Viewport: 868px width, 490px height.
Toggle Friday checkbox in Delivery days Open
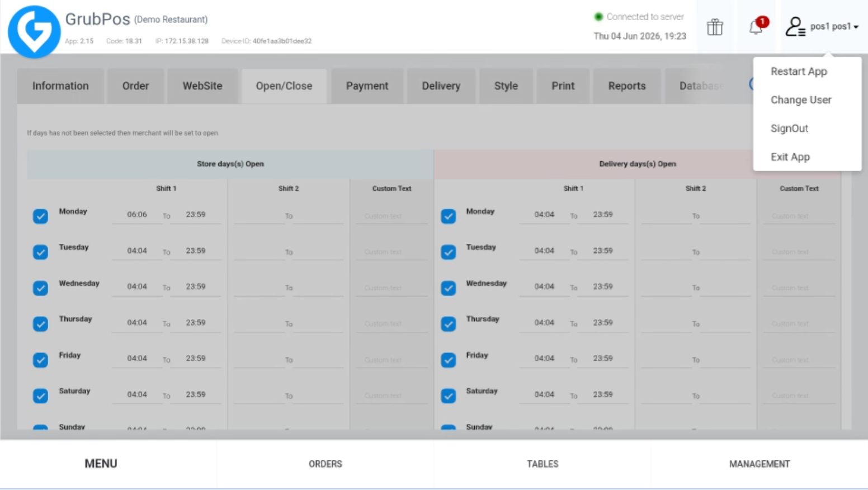point(448,360)
